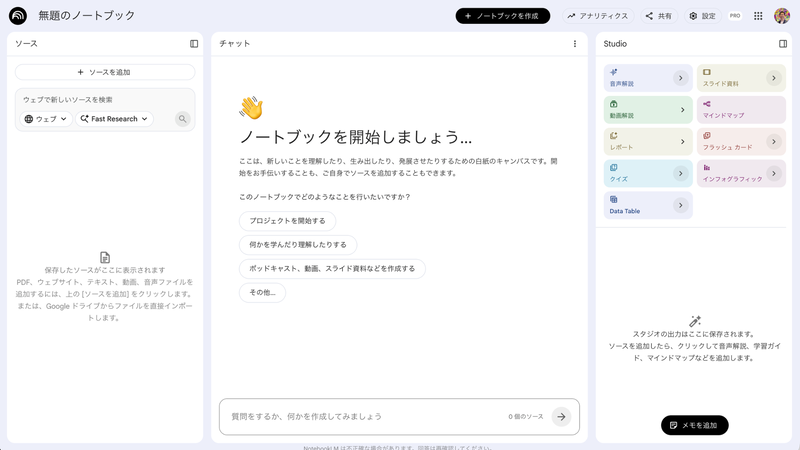Click ソースを追加 button

pos(105,72)
